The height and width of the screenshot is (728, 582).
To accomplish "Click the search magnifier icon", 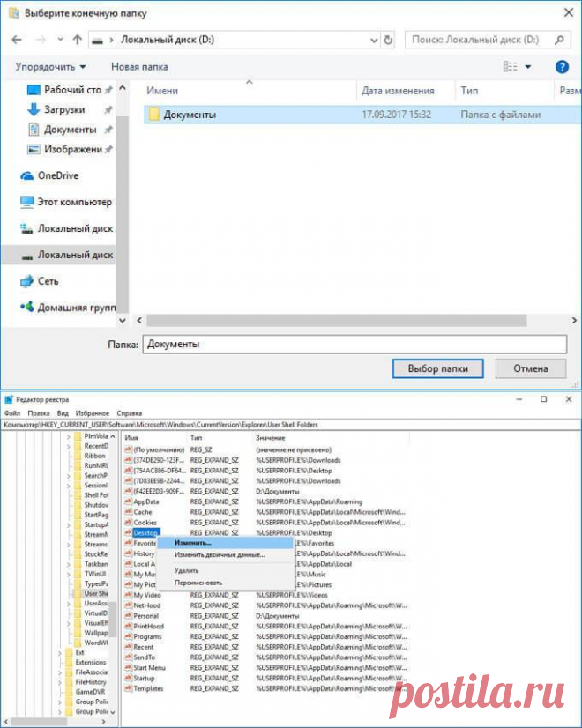I will (x=559, y=40).
